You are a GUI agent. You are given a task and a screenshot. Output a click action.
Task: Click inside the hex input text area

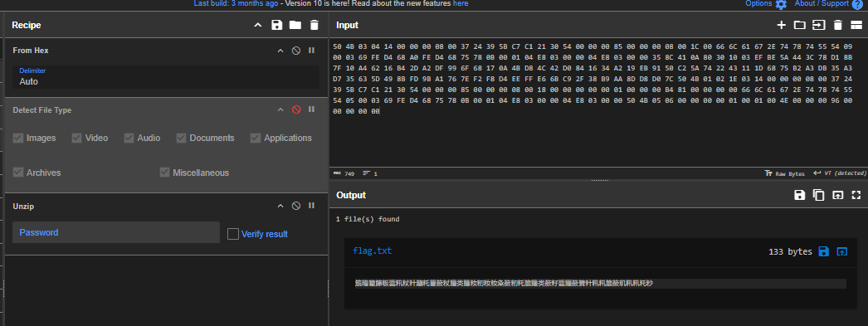point(598,103)
